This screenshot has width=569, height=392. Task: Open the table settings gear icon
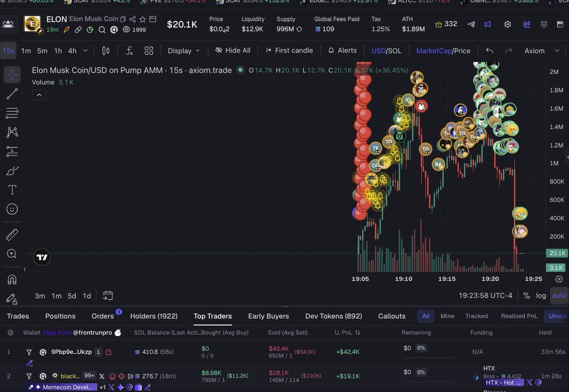pos(10,333)
